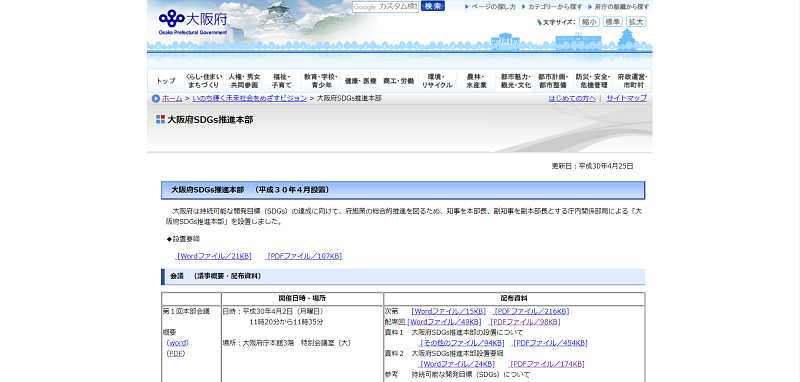Image resolution: width=800 pixels, height=382 pixels.
Task: Click the 更新日:平成30年4月25日 text
Action: coord(592,166)
